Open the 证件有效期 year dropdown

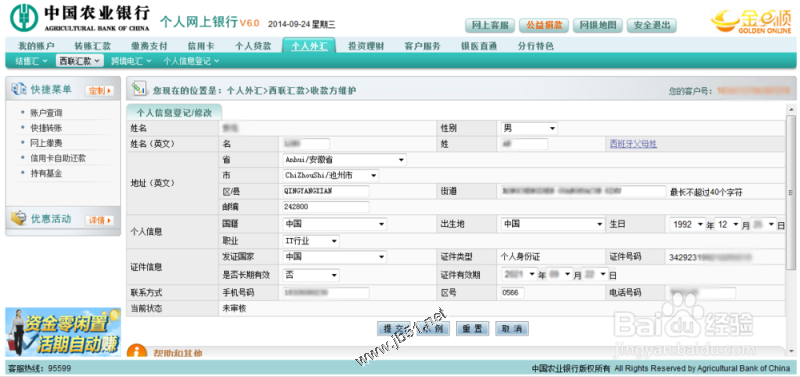pyautogui.click(x=519, y=274)
